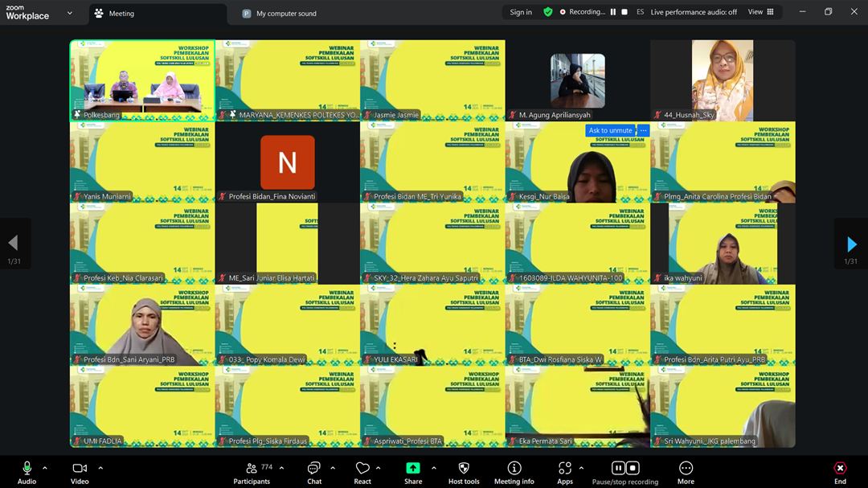Click the More options ellipsis icon
868x488 pixels.
(x=686, y=469)
